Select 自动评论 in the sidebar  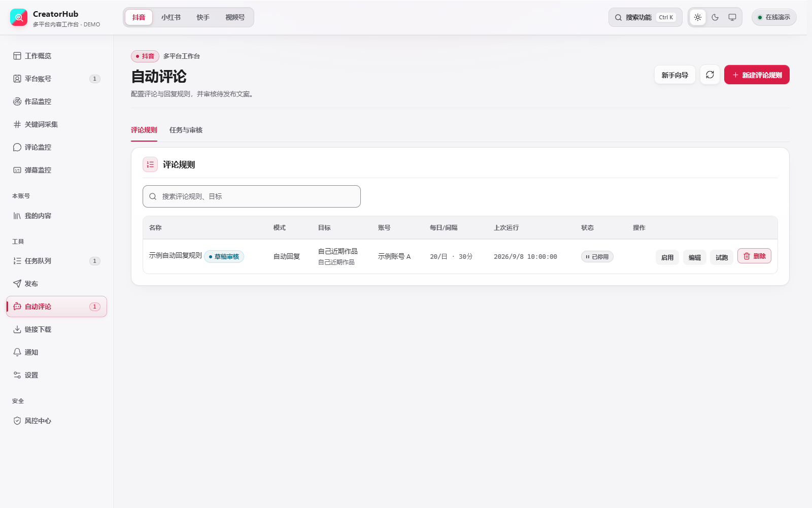click(x=56, y=307)
